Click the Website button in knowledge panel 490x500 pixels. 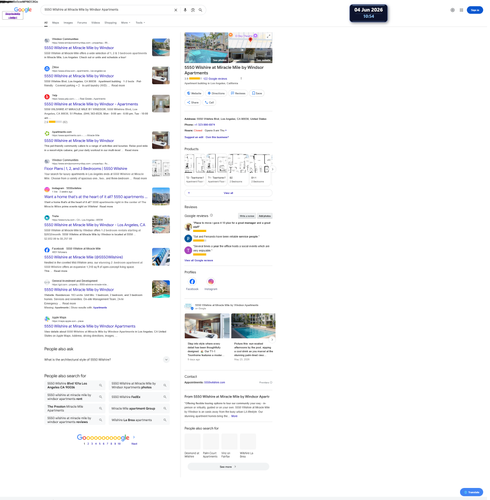(x=194, y=93)
